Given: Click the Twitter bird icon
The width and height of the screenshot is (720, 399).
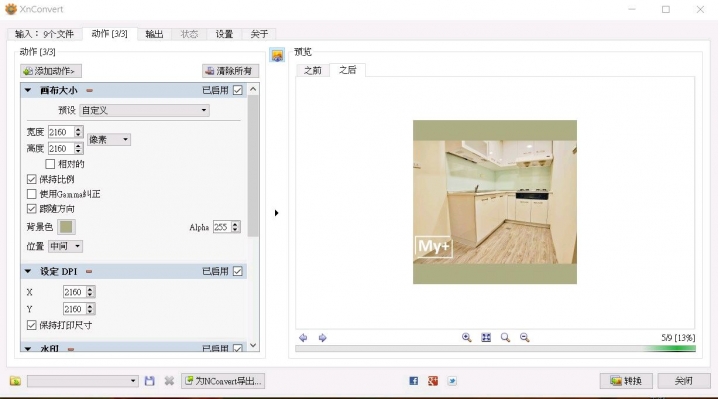Looking at the screenshot, I should click(452, 381).
